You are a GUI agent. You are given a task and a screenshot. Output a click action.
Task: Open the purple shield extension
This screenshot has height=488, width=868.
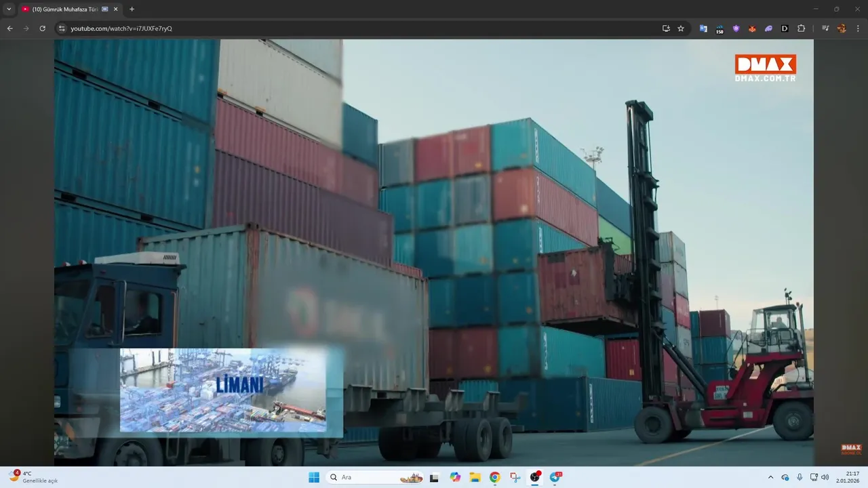[736, 28]
